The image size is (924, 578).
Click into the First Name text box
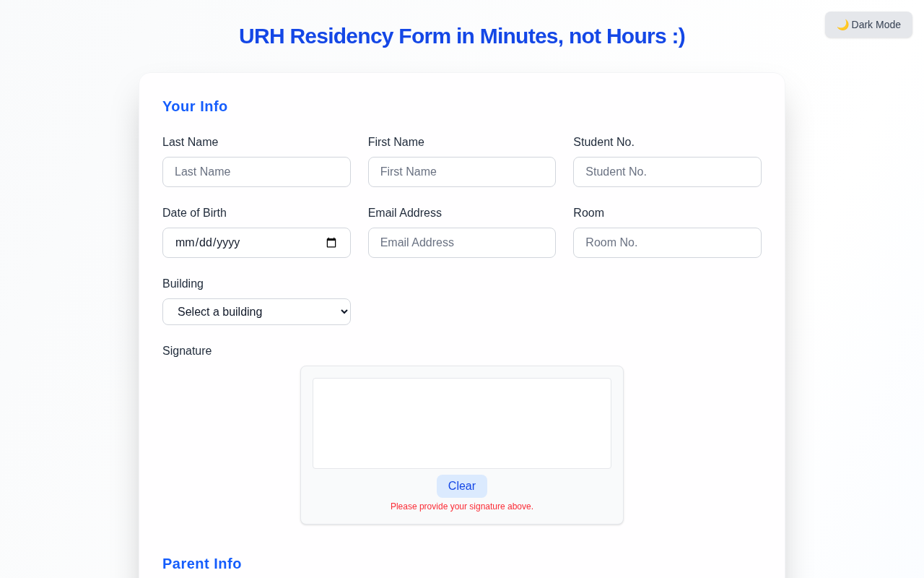461,172
